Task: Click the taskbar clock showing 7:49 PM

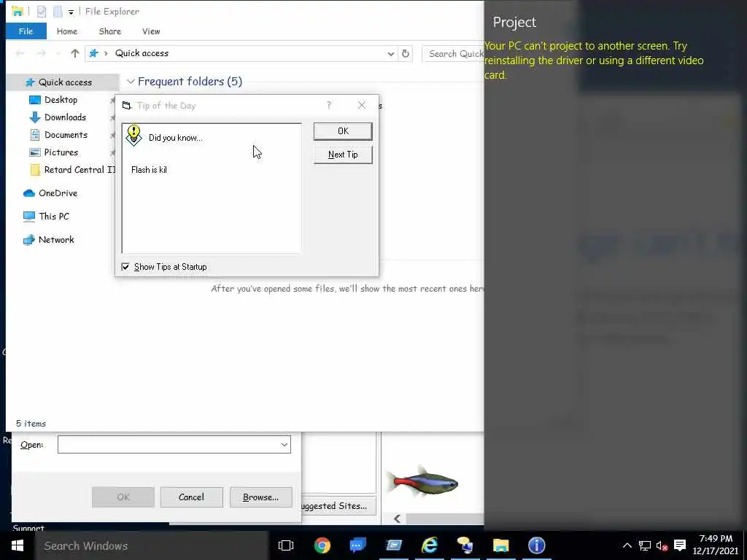Action: point(715,545)
